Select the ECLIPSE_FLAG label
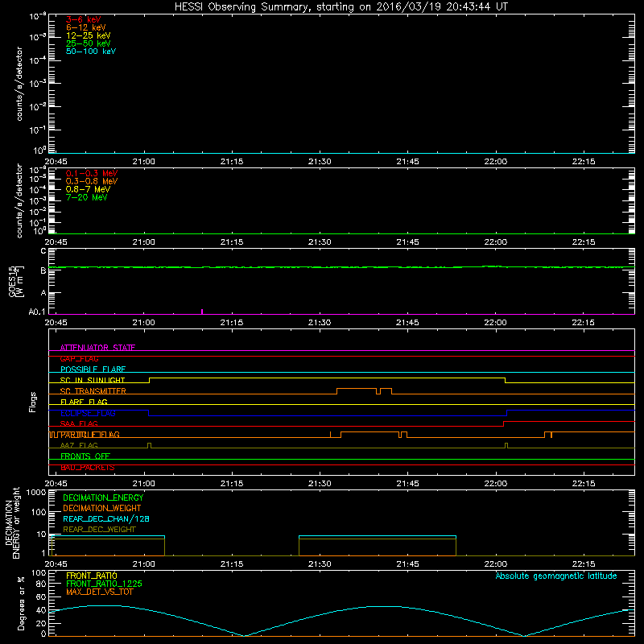Screen dimensions: 644x644 click(x=88, y=413)
